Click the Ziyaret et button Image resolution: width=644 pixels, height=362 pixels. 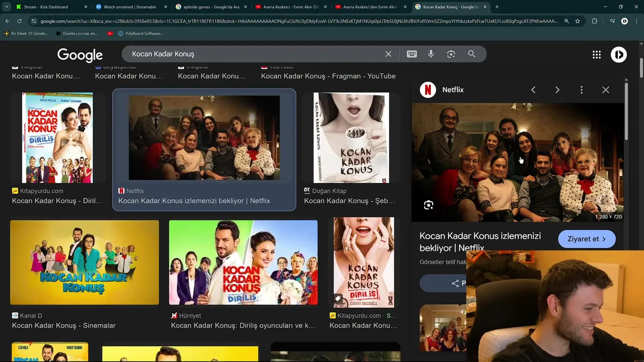(587, 239)
